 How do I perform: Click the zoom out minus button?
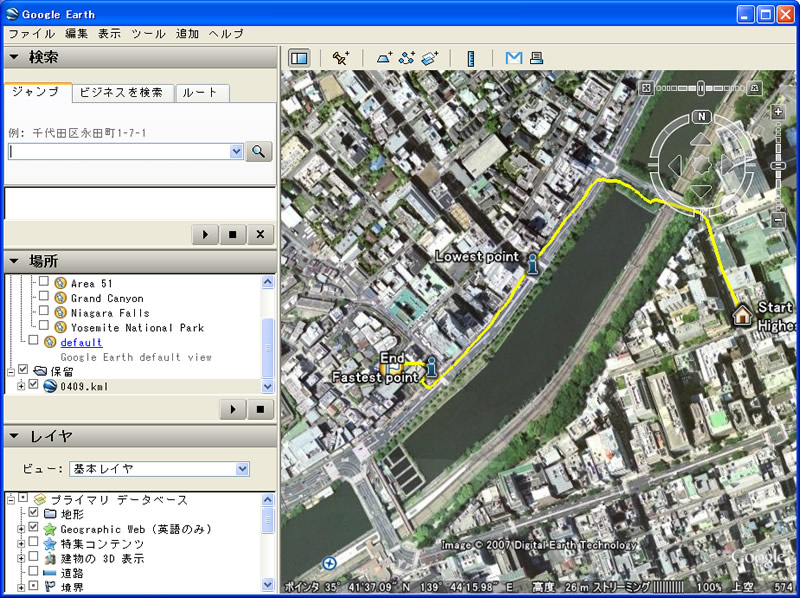coord(778,220)
